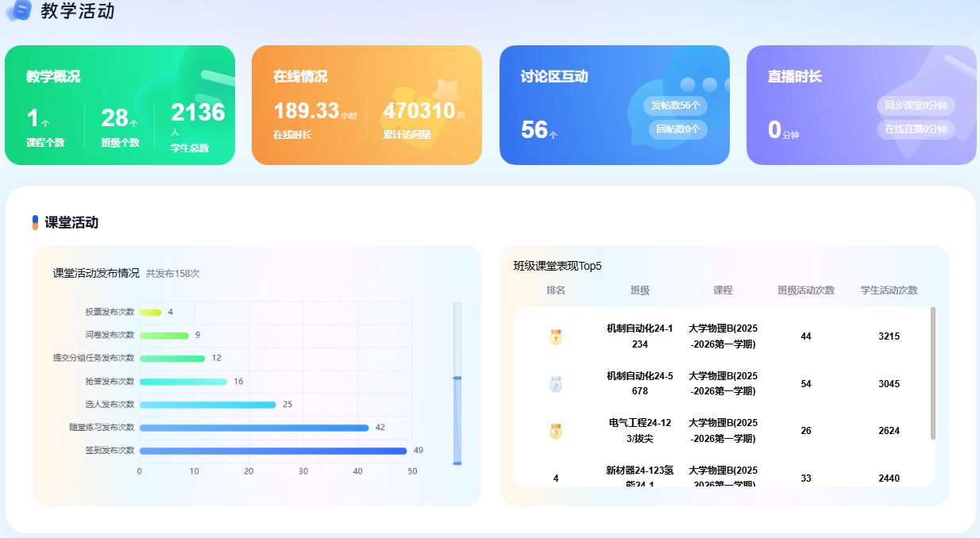Image resolution: width=980 pixels, height=538 pixels.
Task: Click the 课堂活动 section marker icon
Action: pyautogui.click(x=35, y=222)
